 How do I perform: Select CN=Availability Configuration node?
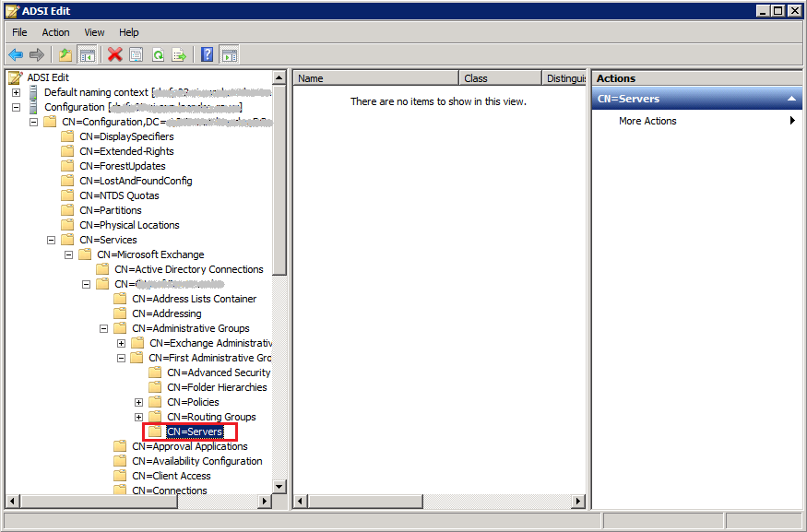[x=197, y=461]
